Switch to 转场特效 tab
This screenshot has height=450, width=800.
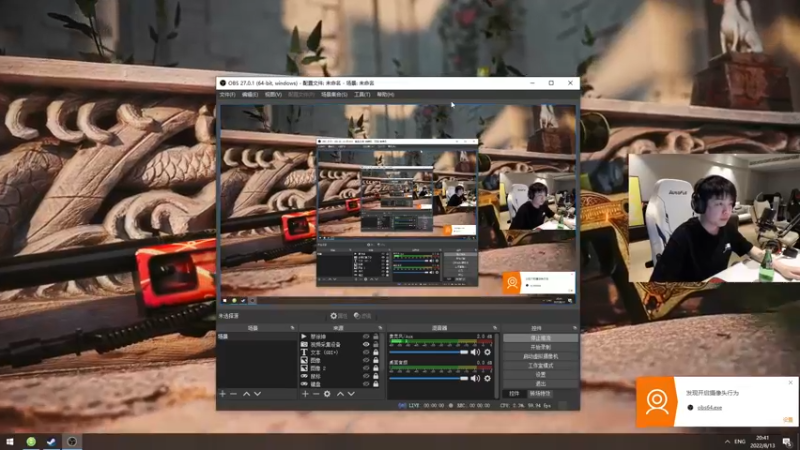pos(540,394)
